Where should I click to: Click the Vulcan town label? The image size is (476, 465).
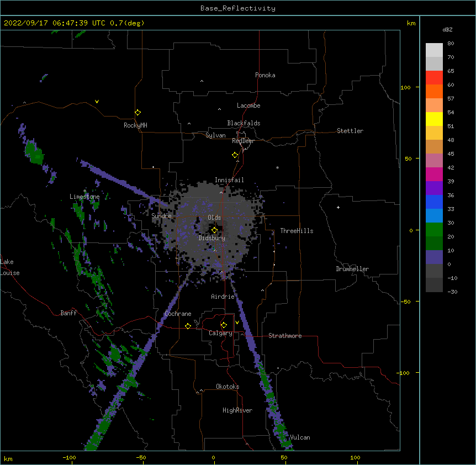coord(300,437)
